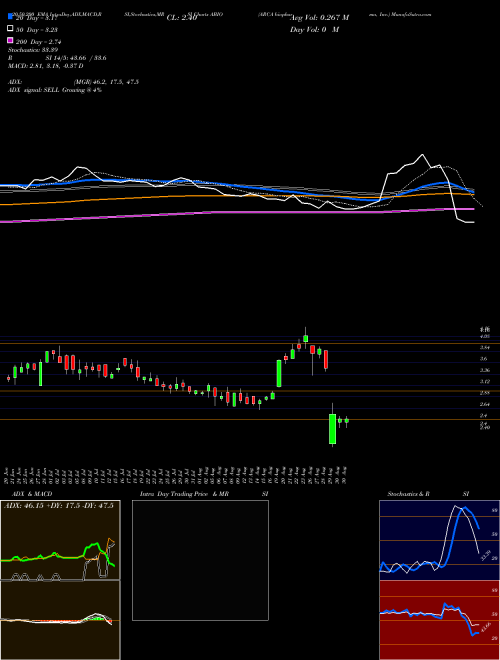
Task: Click the 'CL: 2.40' closing price label
Action: point(182,18)
